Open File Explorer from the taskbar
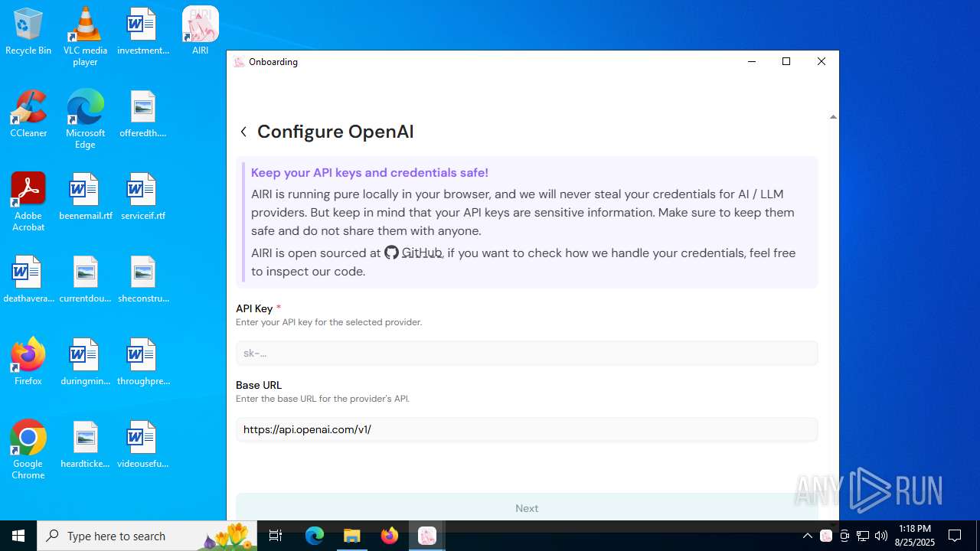 [x=352, y=536]
